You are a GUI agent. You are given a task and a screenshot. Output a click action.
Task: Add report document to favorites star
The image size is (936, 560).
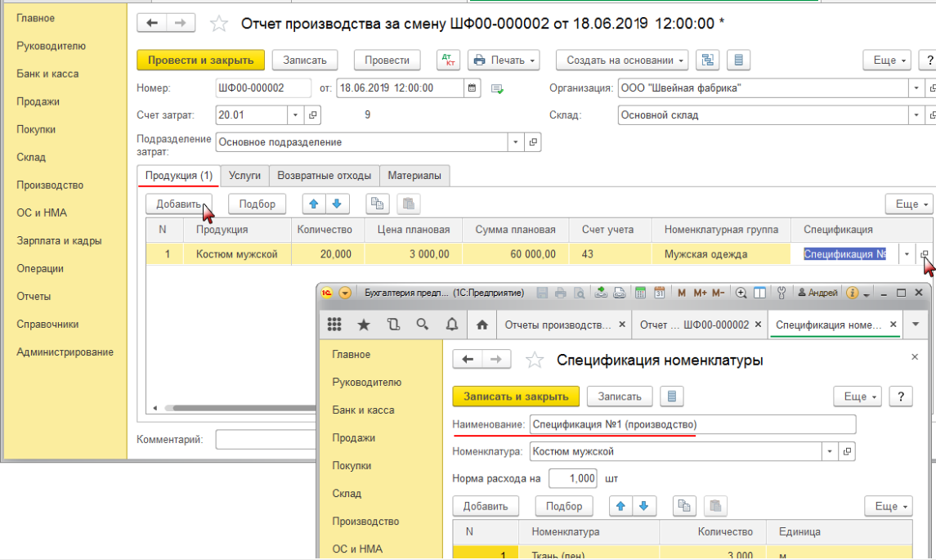point(219,24)
